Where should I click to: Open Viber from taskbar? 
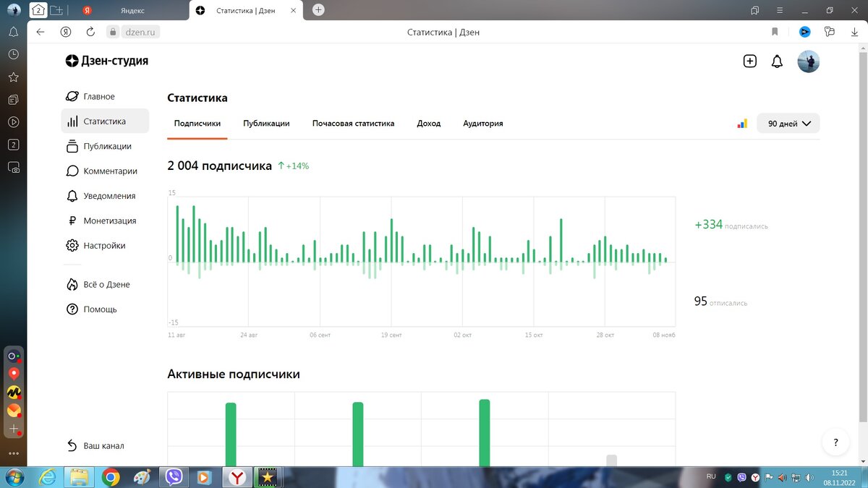174,477
